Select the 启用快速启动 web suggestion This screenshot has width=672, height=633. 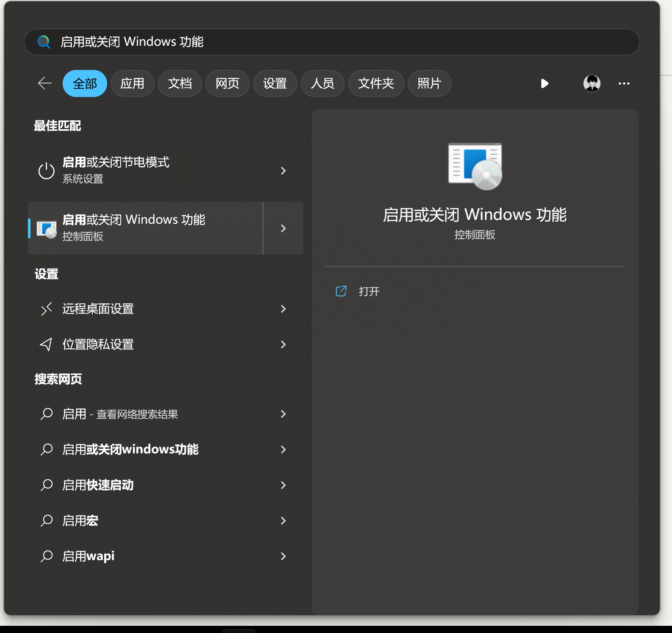(x=98, y=485)
